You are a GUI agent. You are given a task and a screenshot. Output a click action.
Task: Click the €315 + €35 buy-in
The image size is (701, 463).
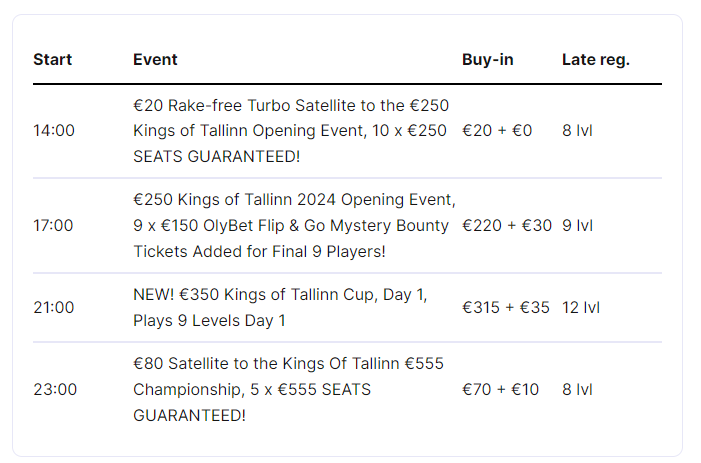click(x=505, y=308)
